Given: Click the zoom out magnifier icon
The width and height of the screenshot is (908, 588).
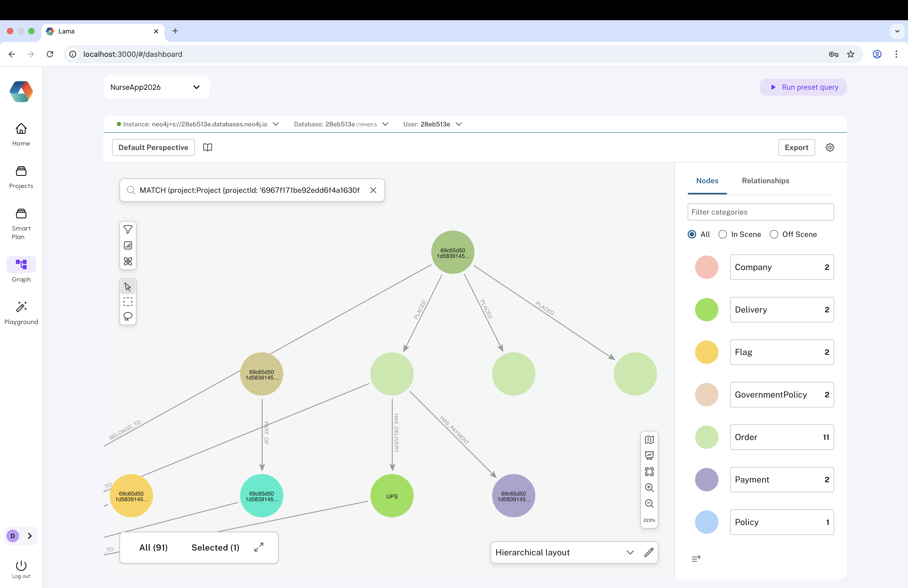Looking at the screenshot, I should tap(649, 503).
